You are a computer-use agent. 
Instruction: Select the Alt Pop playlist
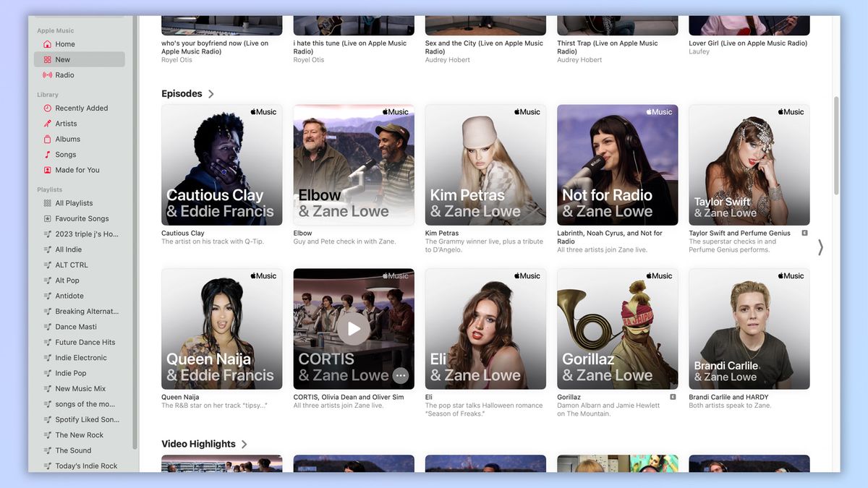pos(80,281)
